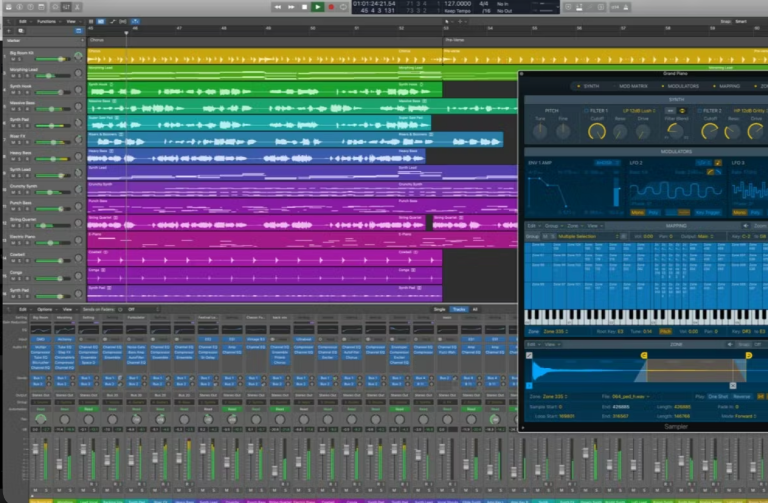
Task: Click the Filter 2 Cutoff knob in Sampler
Action: (x=710, y=130)
